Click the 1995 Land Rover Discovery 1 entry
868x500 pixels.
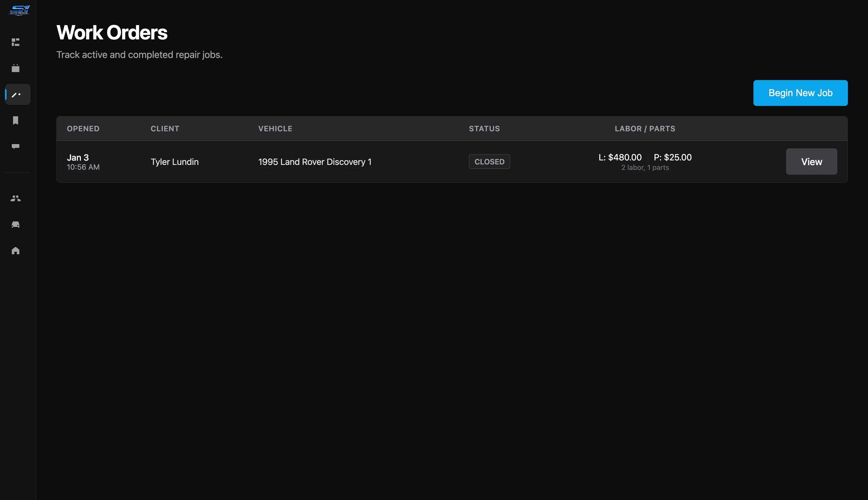tap(315, 162)
